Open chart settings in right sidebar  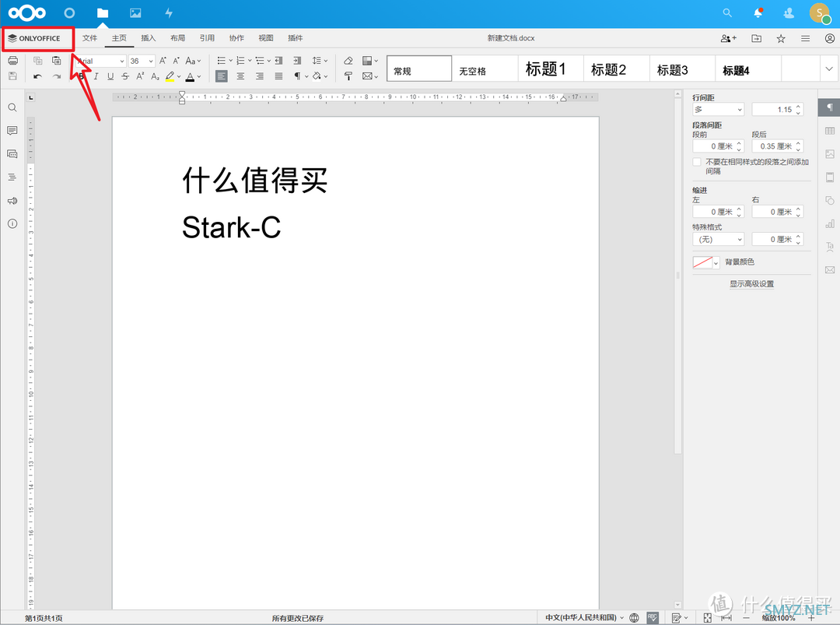point(830,223)
